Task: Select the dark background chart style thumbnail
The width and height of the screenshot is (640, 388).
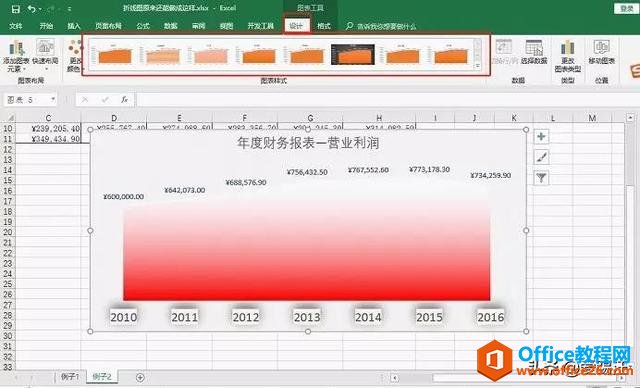Action: 353,54
